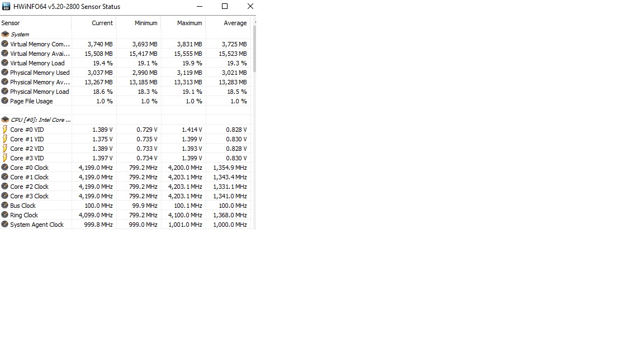Click Core #1 Clock average 1,343.4 MHz

[230, 177]
